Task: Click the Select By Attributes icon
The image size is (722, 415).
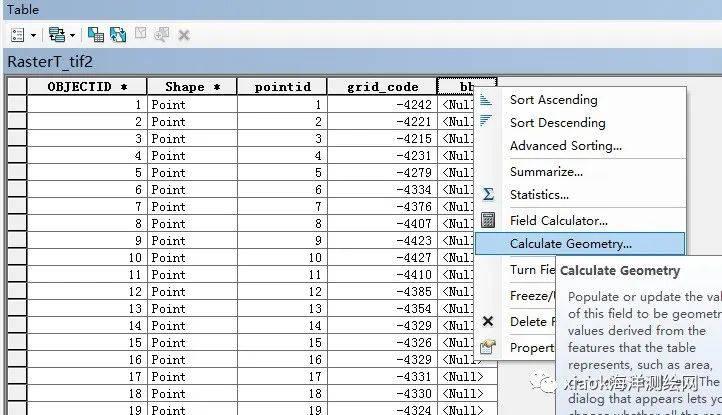Action: [x=96, y=35]
